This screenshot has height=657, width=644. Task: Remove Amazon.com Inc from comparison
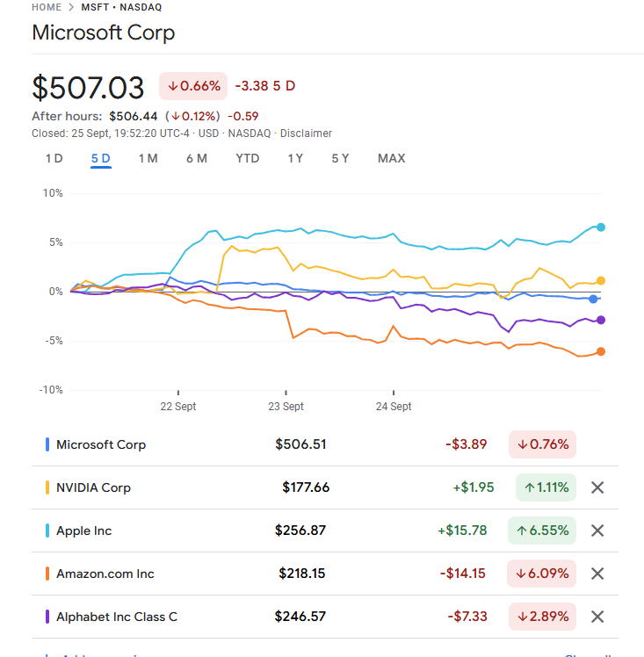tap(597, 574)
